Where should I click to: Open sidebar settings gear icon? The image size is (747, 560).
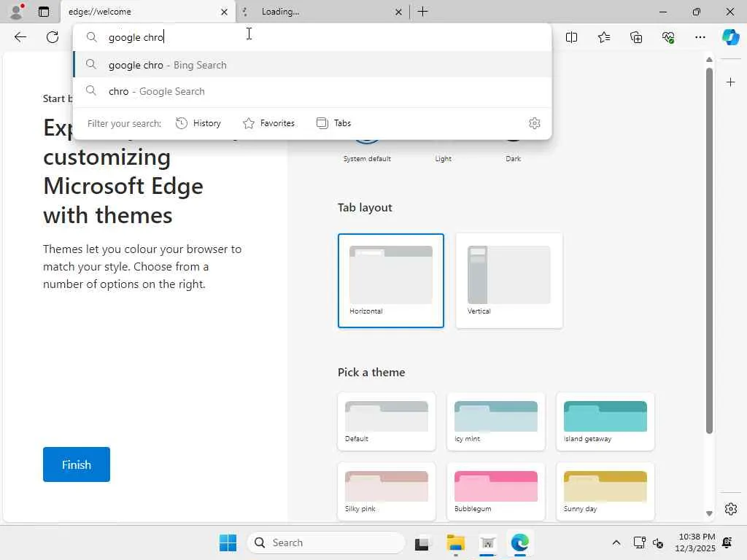[730, 509]
